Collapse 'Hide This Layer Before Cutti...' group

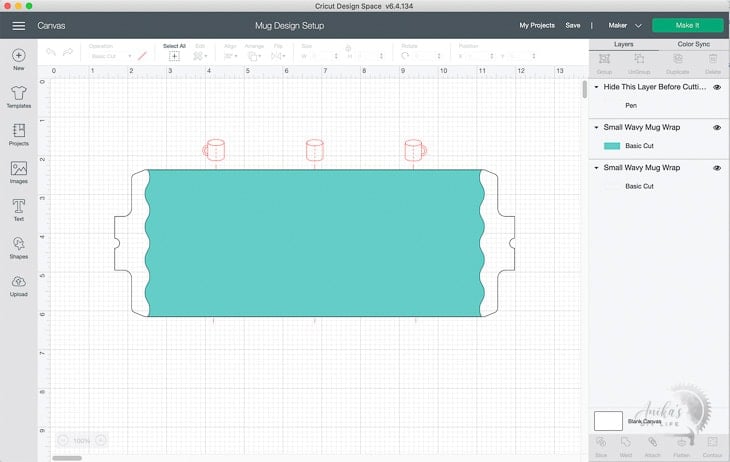point(596,87)
